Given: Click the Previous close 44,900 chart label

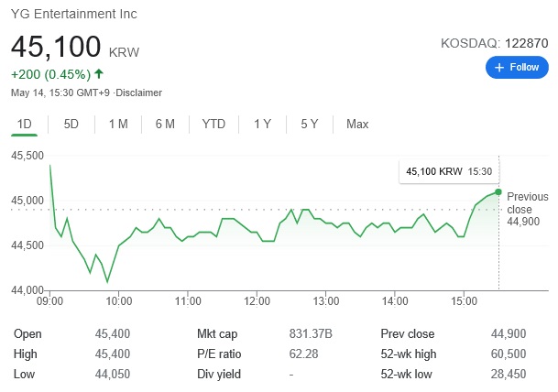Looking at the screenshot, I should pyautogui.click(x=528, y=209).
